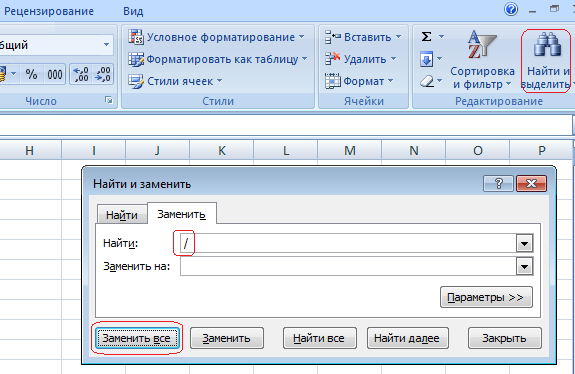This screenshot has height=374, width=575.
Task: Expand AutoSum dropdown arrow
Action: click(442, 37)
